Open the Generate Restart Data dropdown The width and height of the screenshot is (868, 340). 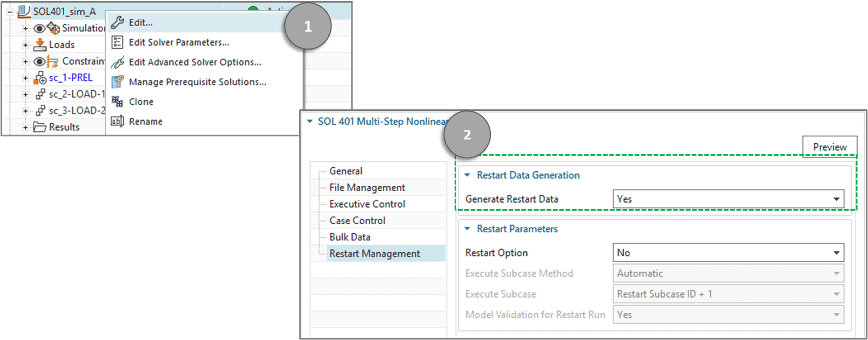click(x=729, y=199)
